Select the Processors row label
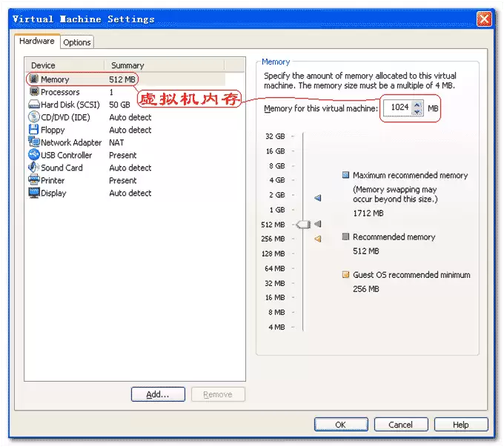 [60, 92]
